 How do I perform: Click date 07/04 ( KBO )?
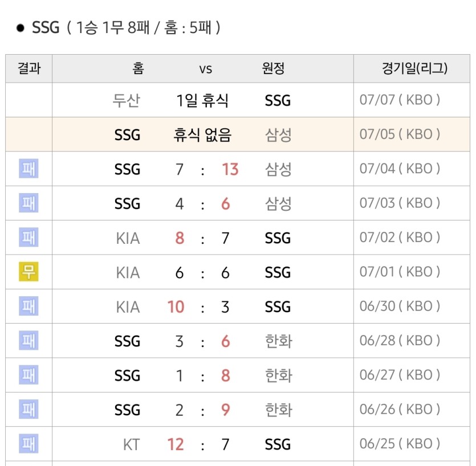pyautogui.click(x=400, y=169)
